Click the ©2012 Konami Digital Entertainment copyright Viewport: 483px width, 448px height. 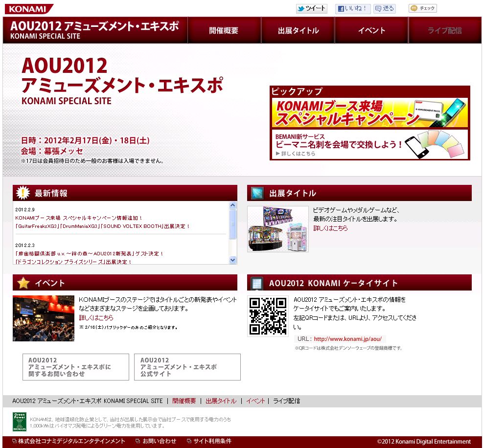(x=424, y=441)
